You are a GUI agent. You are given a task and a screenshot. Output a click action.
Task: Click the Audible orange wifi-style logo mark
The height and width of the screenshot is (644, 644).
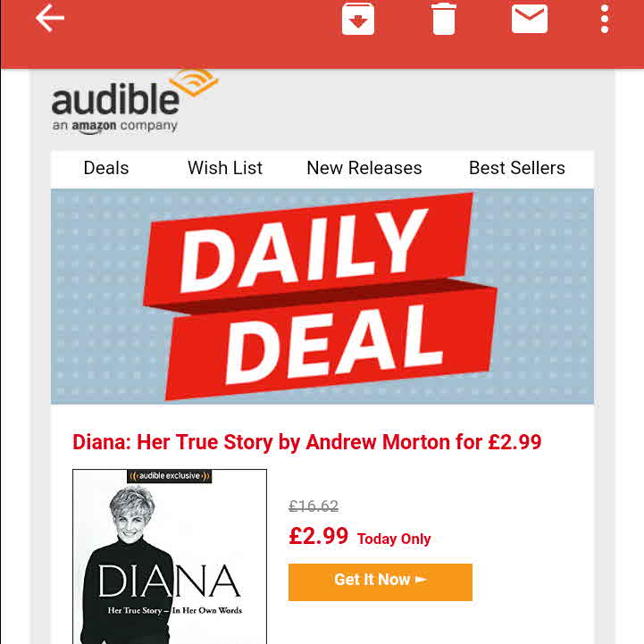pos(194,82)
